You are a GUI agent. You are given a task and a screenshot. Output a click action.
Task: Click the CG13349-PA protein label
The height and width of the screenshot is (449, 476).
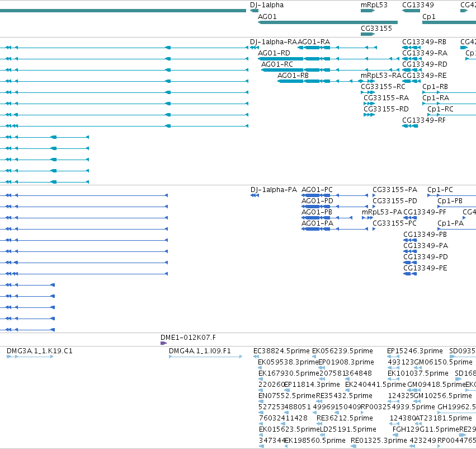(426, 245)
